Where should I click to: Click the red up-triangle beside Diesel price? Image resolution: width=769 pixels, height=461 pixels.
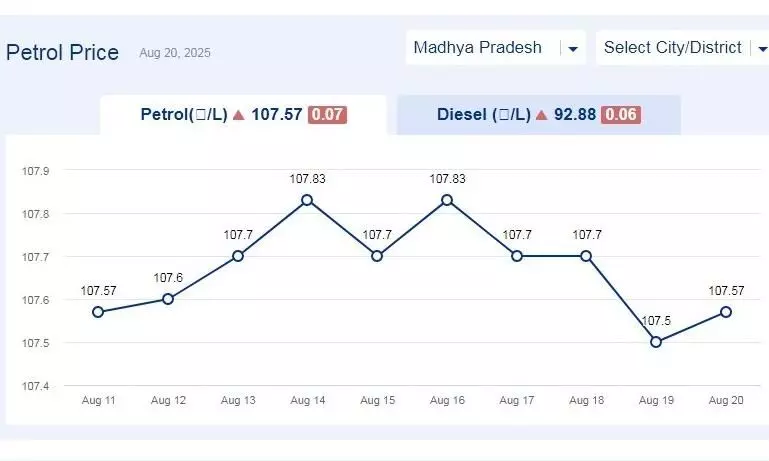click(x=541, y=115)
